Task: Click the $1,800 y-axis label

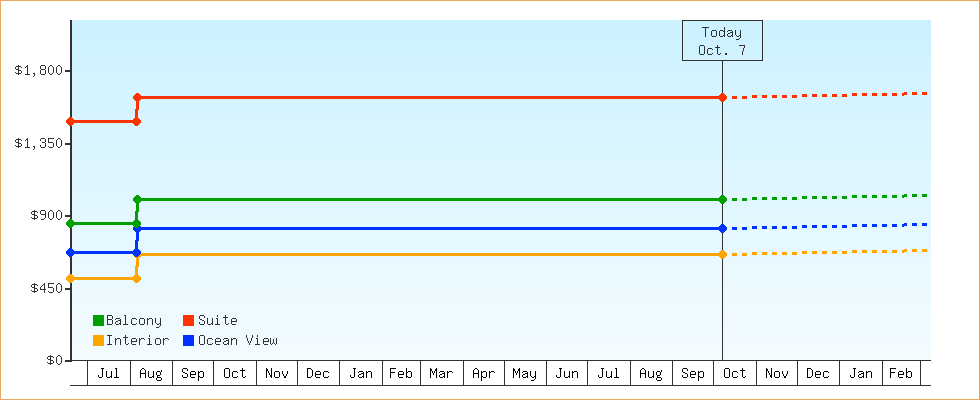Action: point(39,70)
